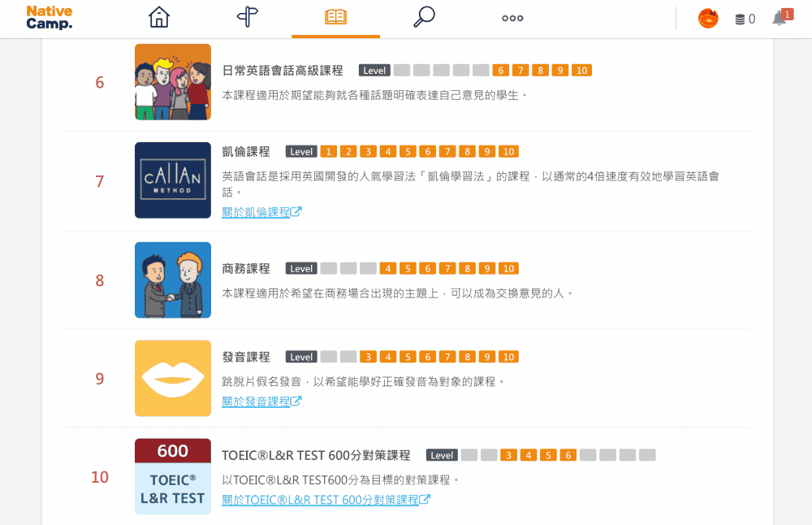Open the orange user avatar icon
This screenshot has height=525, width=812.
(x=708, y=19)
